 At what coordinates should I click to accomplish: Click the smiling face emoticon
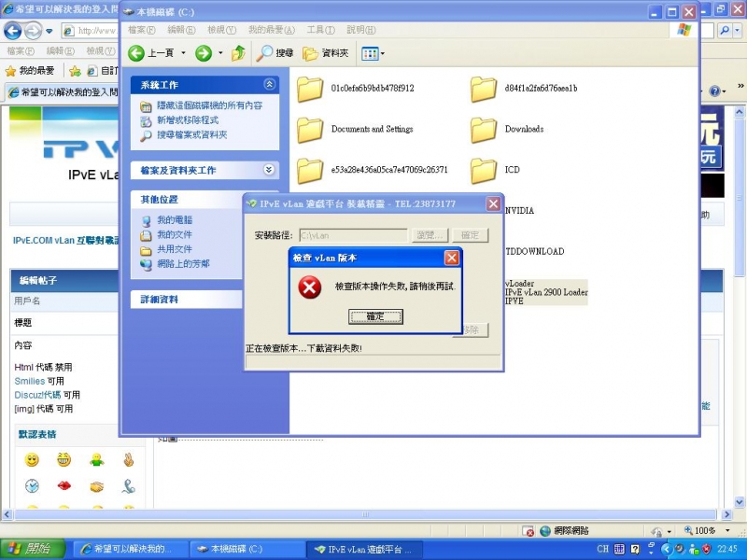click(32, 460)
